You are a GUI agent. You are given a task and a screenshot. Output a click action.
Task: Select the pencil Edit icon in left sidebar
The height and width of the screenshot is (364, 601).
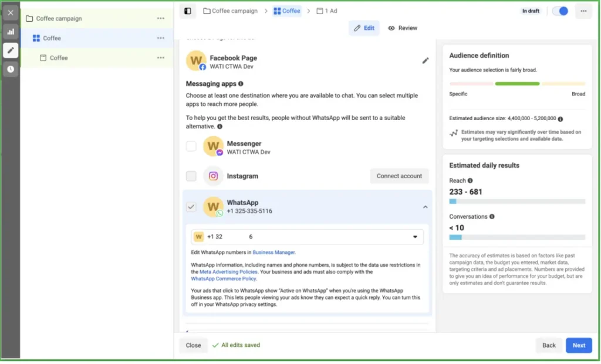(11, 50)
